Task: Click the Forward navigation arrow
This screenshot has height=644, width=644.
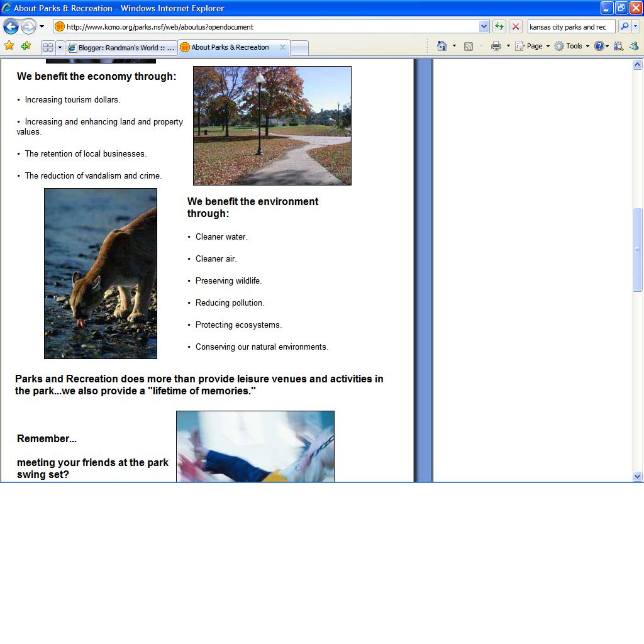Action: click(29, 27)
